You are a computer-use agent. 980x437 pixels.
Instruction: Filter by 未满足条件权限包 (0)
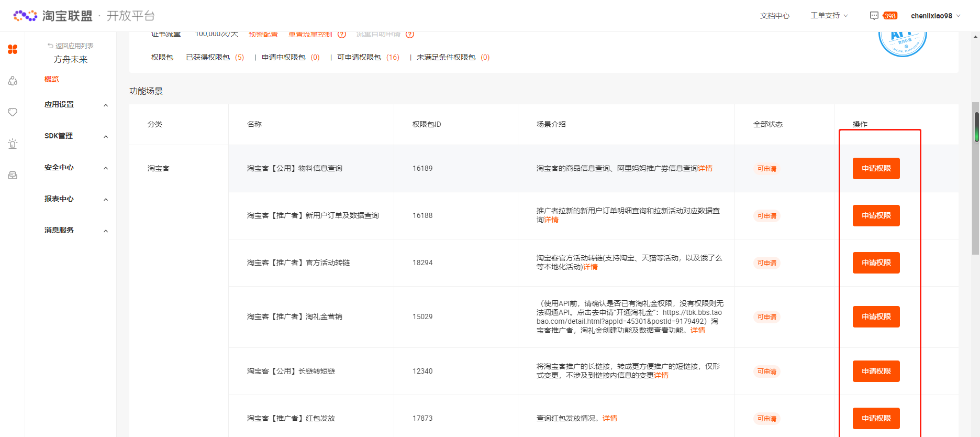pyautogui.click(x=453, y=57)
